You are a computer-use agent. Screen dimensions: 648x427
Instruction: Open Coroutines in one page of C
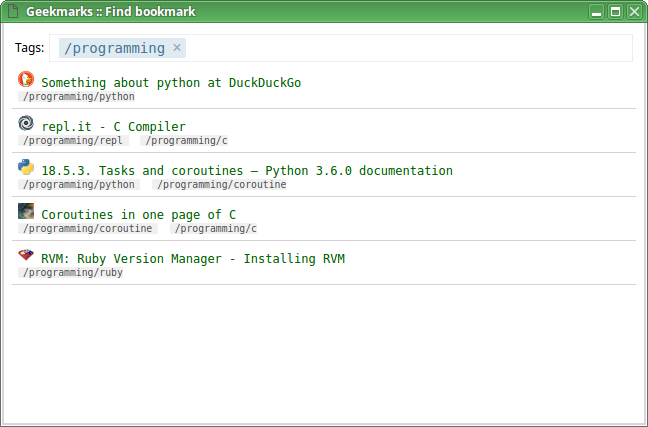(x=138, y=215)
